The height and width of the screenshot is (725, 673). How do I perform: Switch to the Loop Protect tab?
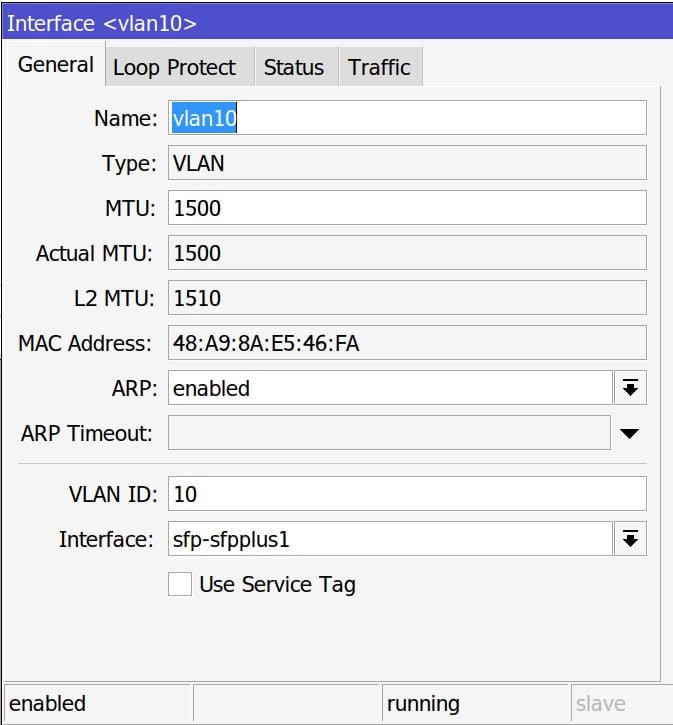175,67
